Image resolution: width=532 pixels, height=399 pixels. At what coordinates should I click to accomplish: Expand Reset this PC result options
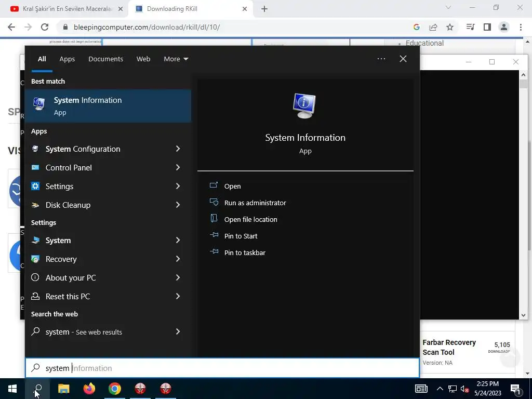[178, 296]
